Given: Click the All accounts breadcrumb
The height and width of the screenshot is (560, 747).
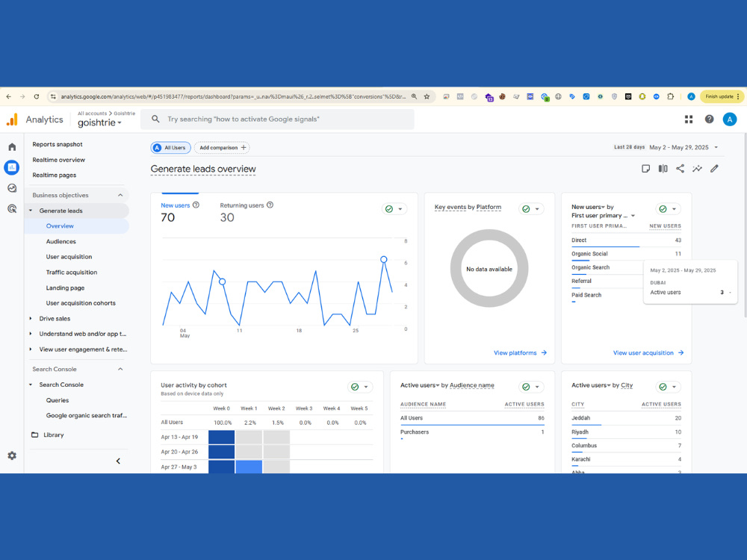Looking at the screenshot, I should (x=92, y=113).
